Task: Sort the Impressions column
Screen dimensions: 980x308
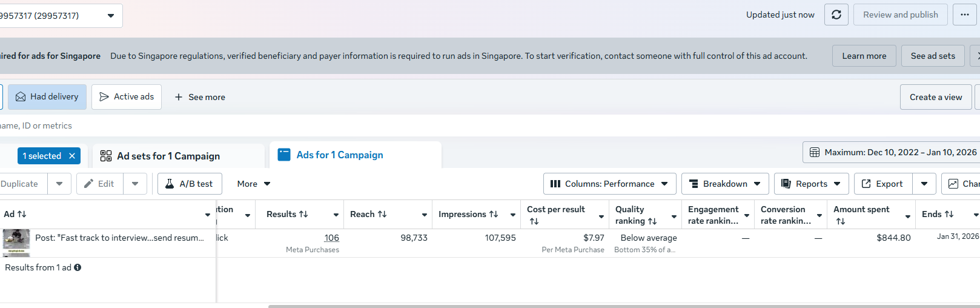Action: (x=494, y=214)
